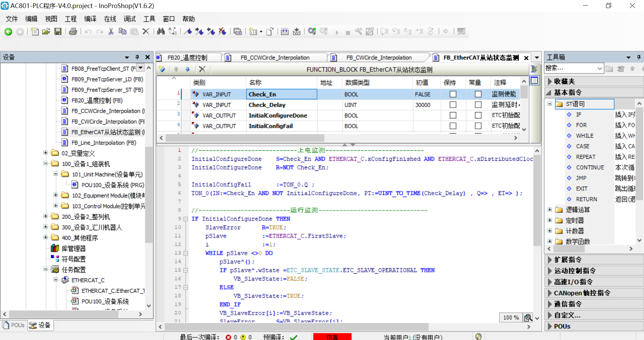
Task: Toggle 保持 checkbox for InitialConfigureDone
Action: (x=453, y=115)
